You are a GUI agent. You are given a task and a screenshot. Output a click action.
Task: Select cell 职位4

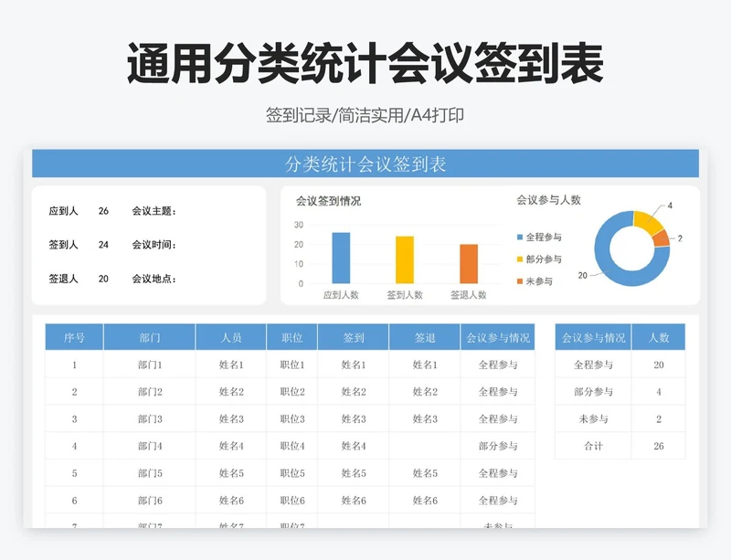(x=292, y=446)
